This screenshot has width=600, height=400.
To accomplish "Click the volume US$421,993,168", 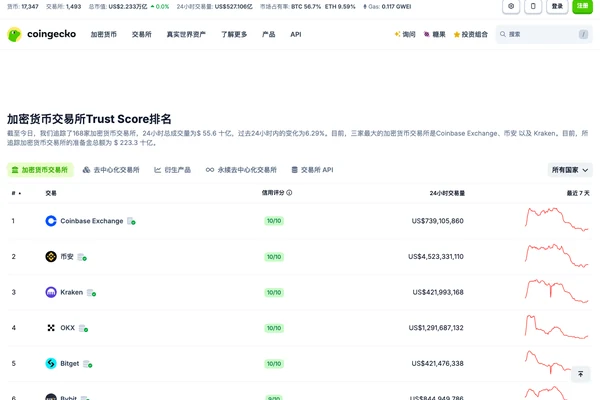I will click(438, 292).
